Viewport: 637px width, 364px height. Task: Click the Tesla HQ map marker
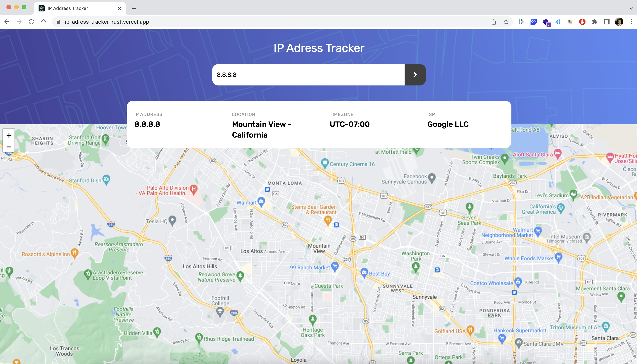tap(172, 221)
